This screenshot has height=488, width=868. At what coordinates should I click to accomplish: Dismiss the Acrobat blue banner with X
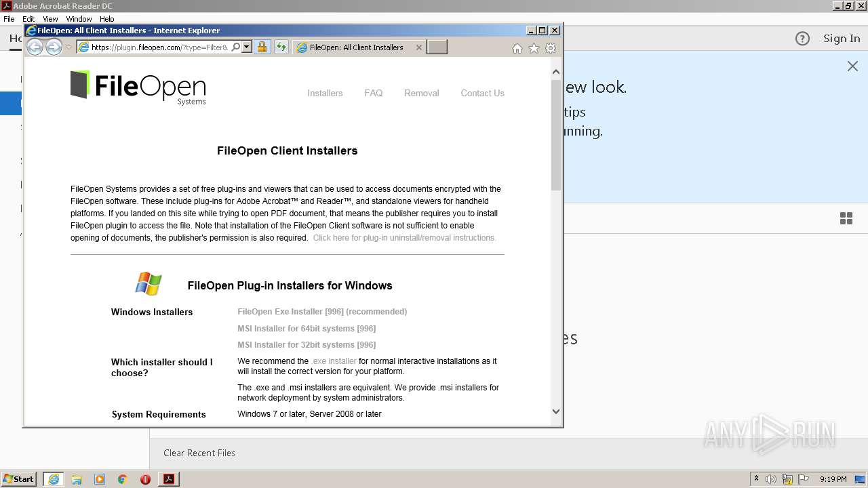852,66
